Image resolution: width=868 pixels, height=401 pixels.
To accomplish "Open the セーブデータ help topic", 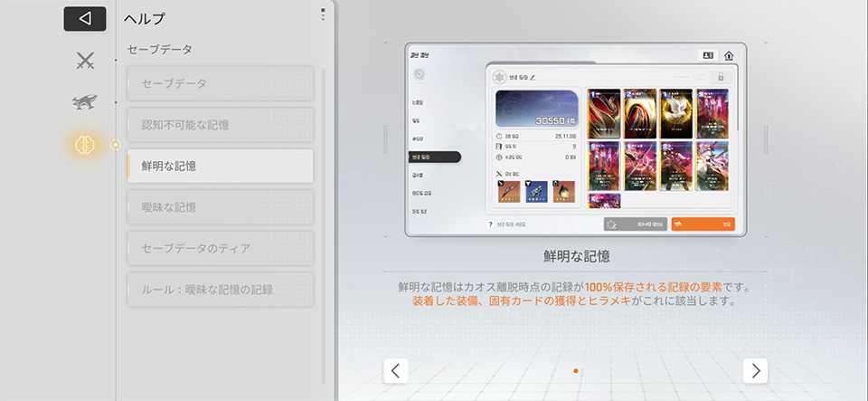I will tap(221, 83).
